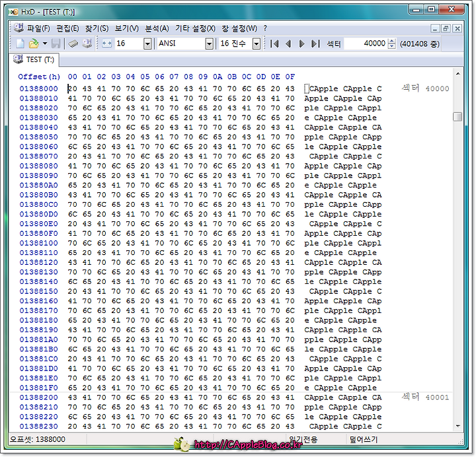Screen dimensions: 476x457
Task: Click the bytes-per-row width icon
Action: [106, 44]
